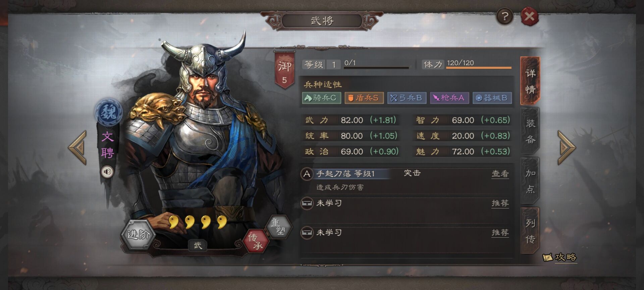Select the 骑兵C troop aptitude tag
This screenshot has height=290, width=644.
point(321,98)
